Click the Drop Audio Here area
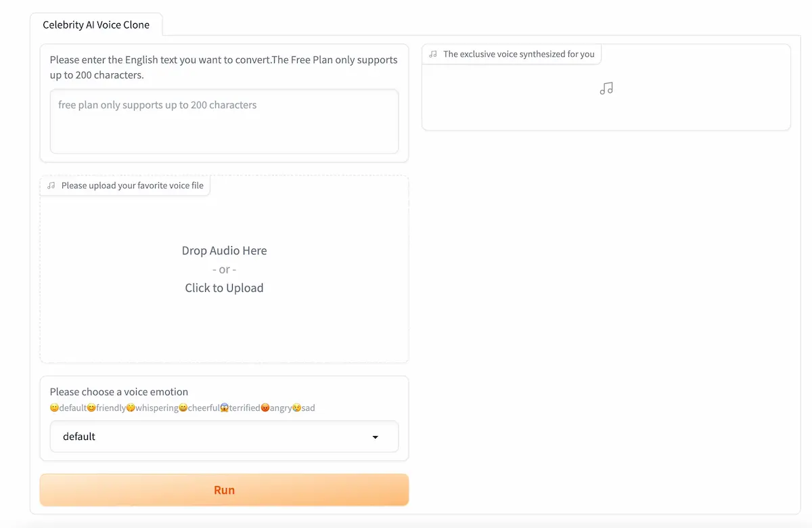This screenshot has width=812, height=528. pos(224,250)
